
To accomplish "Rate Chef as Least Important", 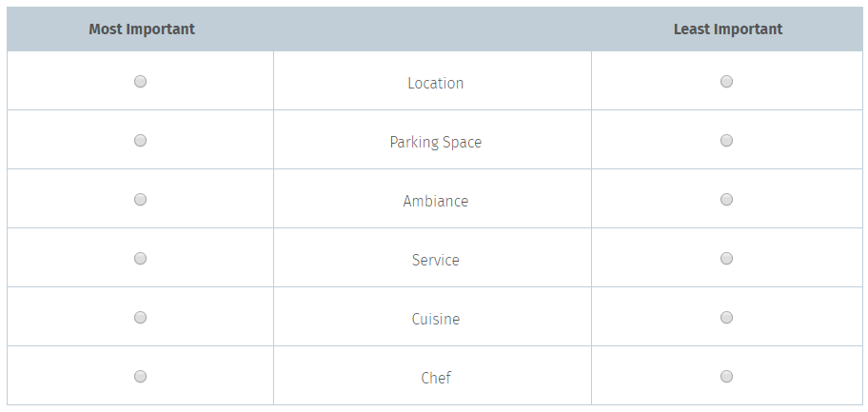I will pos(726,376).
